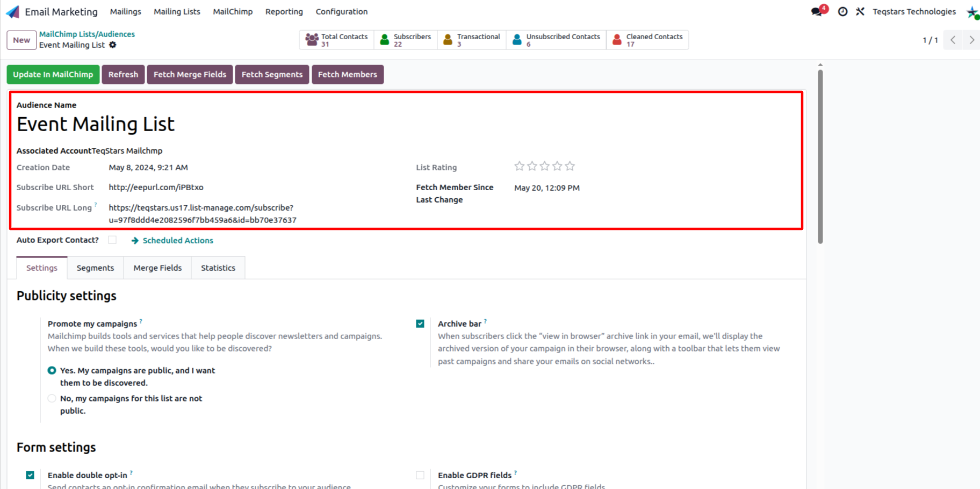
Task: Switch to the Statistics tab
Action: 218,268
